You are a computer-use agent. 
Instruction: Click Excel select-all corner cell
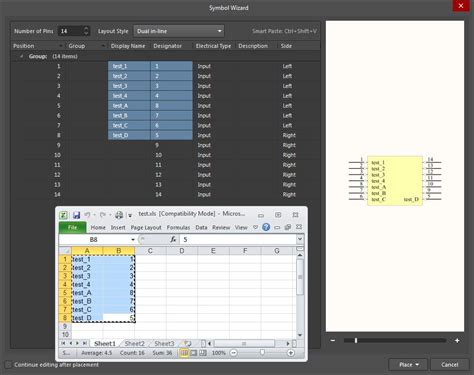click(65, 251)
